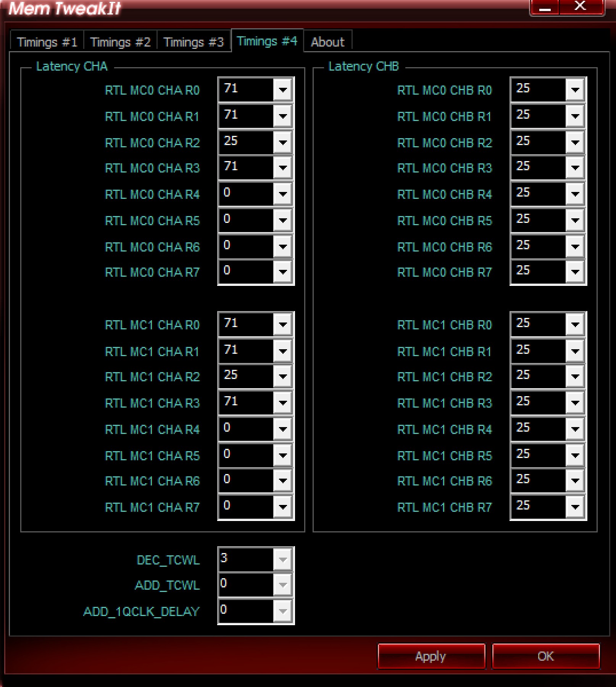
Task: Expand RTL MC1 CHA R6 dropdown arrow
Action: coord(282,481)
